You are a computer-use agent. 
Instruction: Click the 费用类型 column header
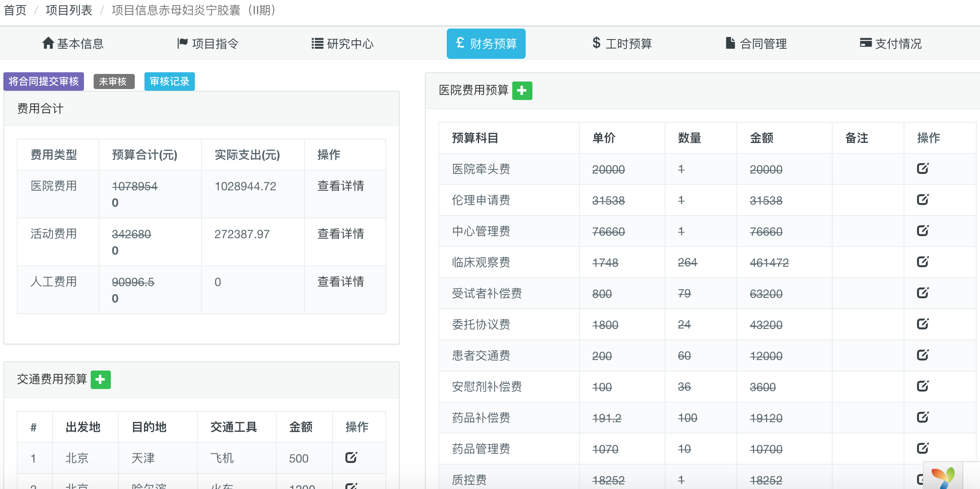coord(54,155)
